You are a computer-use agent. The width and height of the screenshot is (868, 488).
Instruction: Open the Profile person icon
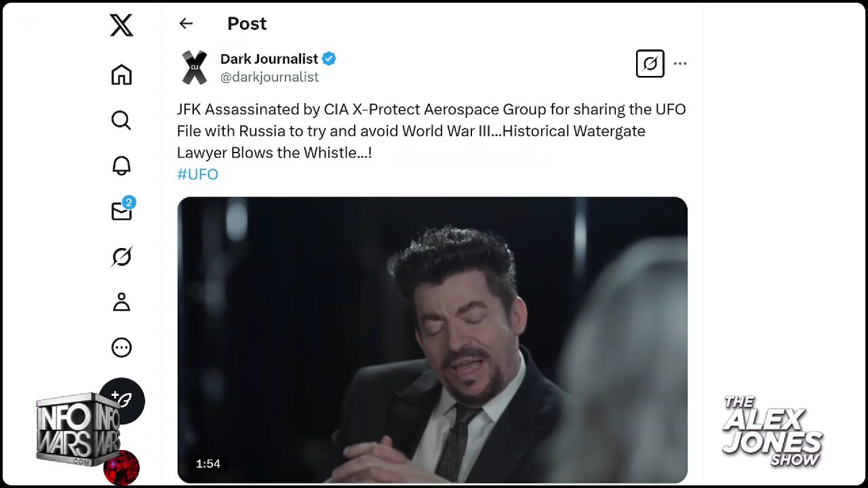[121, 302]
